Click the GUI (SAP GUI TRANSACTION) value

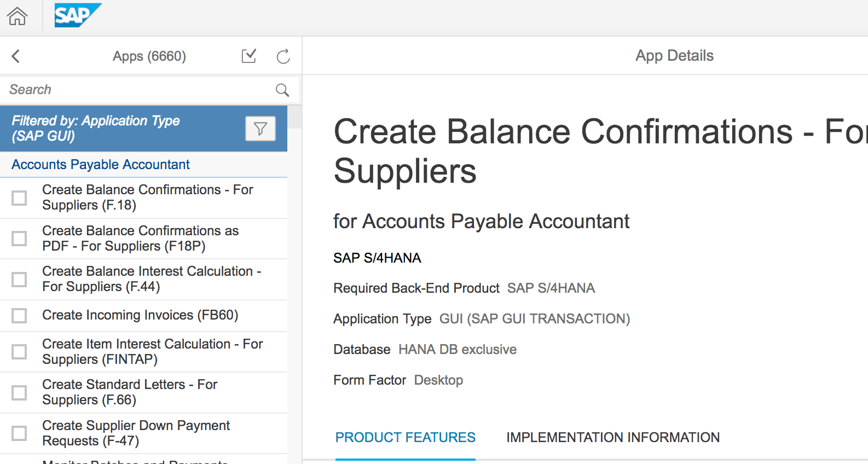point(535,318)
